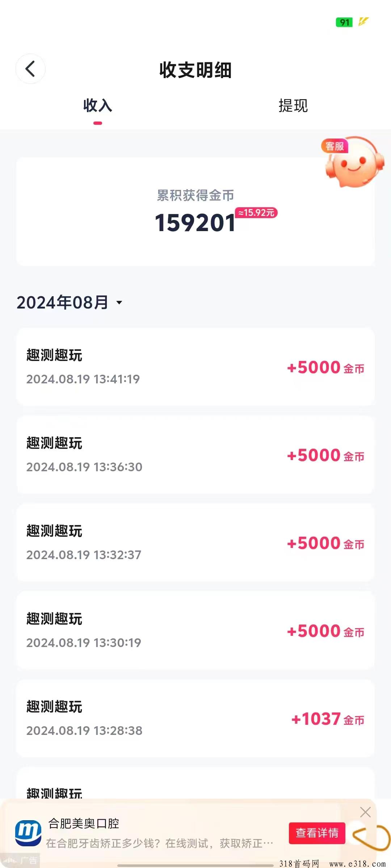Open the 13:41:19 趣测趣玩 record
The image size is (391, 868).
pos(195,367)
